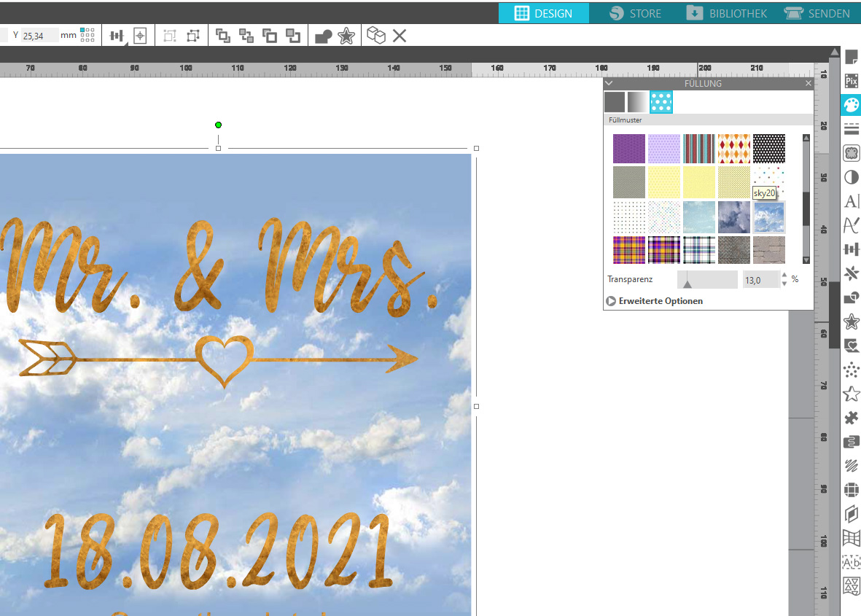Screen dimensions: 861x616
Task: Select the pattern fill mode
Action: click(661, 102)
